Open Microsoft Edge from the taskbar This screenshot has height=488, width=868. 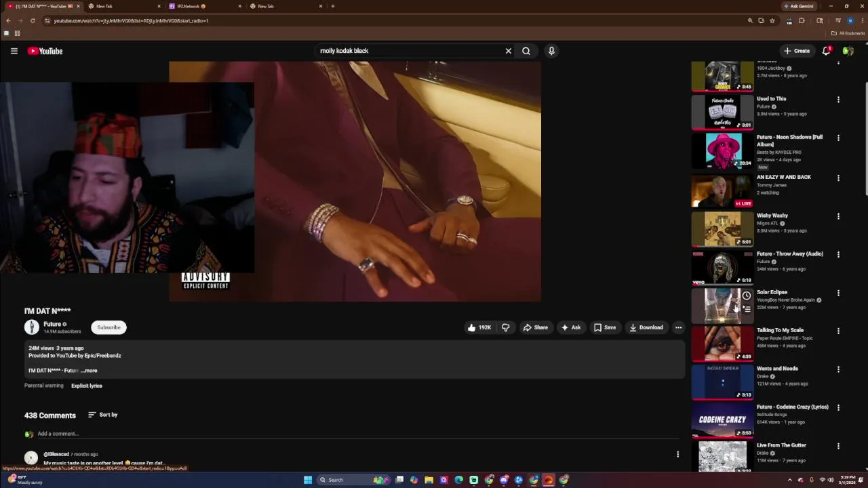click(459, 480)
